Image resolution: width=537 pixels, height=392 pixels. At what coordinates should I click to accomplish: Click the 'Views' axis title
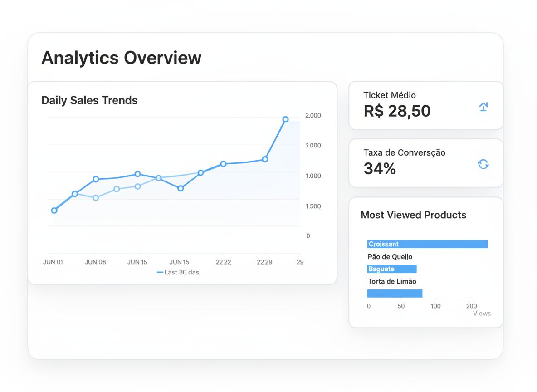482,313
